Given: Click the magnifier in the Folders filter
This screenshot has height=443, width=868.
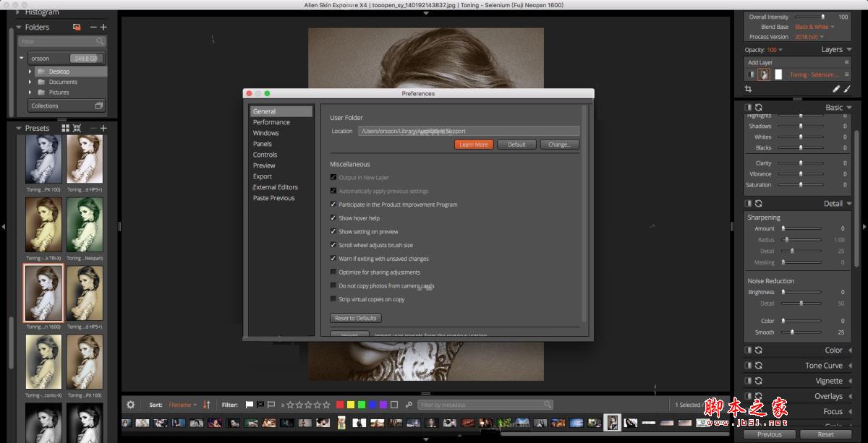Looking at the screenshot, I should pos(101,42).
